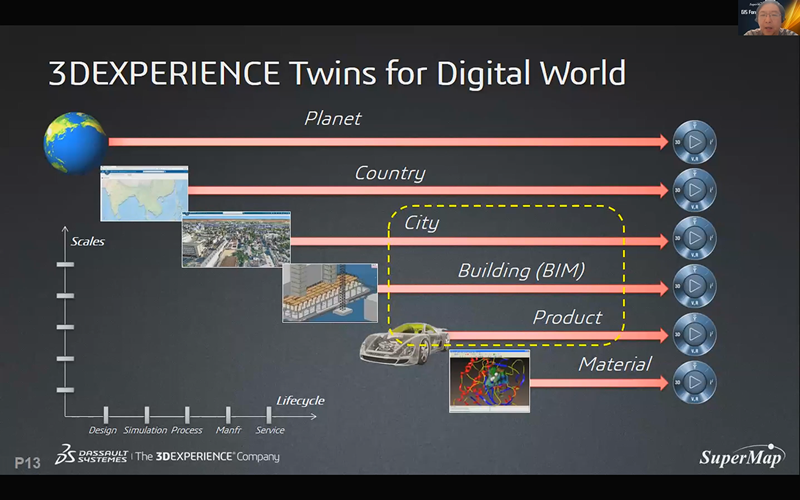Click the compass icon on the Material row
Screen dimensions: 800x500
(694, 382)
